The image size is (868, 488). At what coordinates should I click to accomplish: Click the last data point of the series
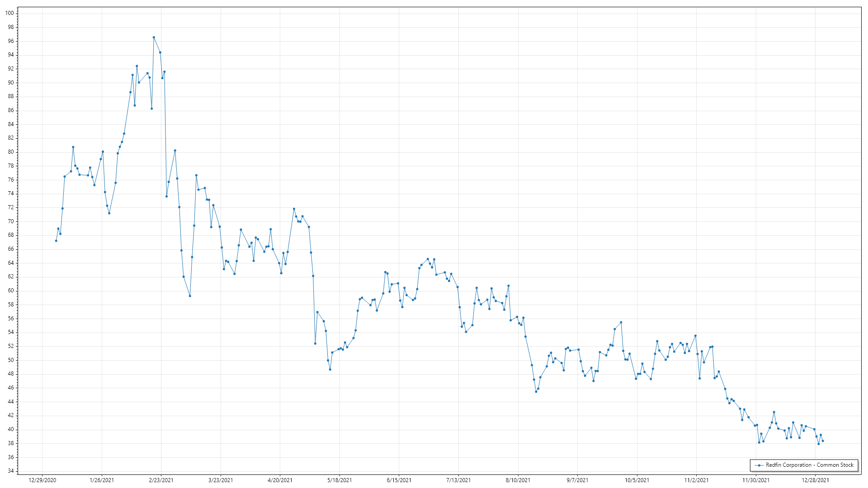pos(823,441)
